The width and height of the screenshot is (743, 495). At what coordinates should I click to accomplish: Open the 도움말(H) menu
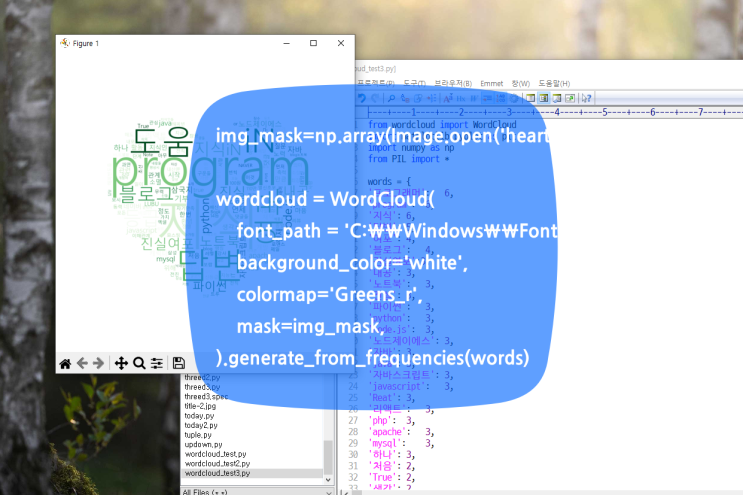tap(553, 83)
